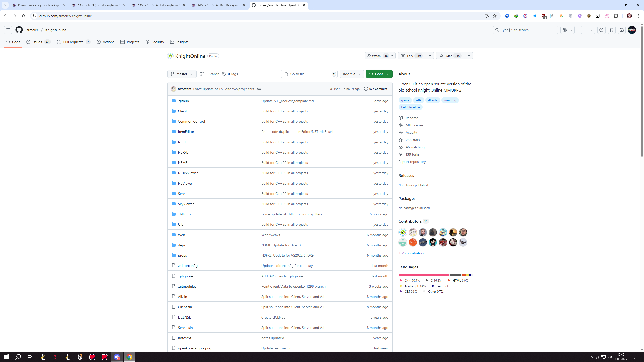Viewport: 644px width, 362px height.
Task: Bookmark this page with star icon
Action: (495, 16)
